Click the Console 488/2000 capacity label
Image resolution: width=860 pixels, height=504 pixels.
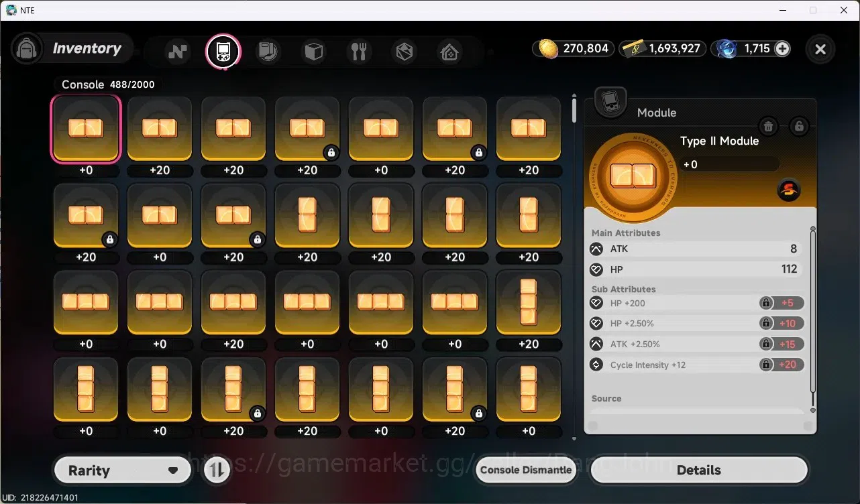(108, 84)
